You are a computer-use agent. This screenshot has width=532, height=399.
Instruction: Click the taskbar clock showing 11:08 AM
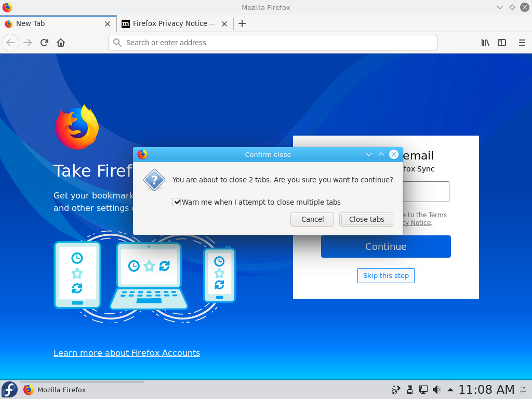tap(486, 390)
